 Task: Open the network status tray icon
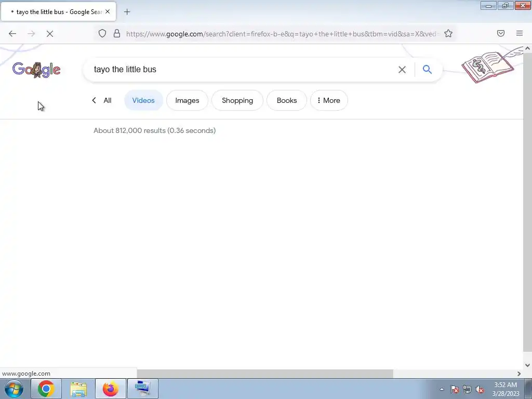pos(467,389)
